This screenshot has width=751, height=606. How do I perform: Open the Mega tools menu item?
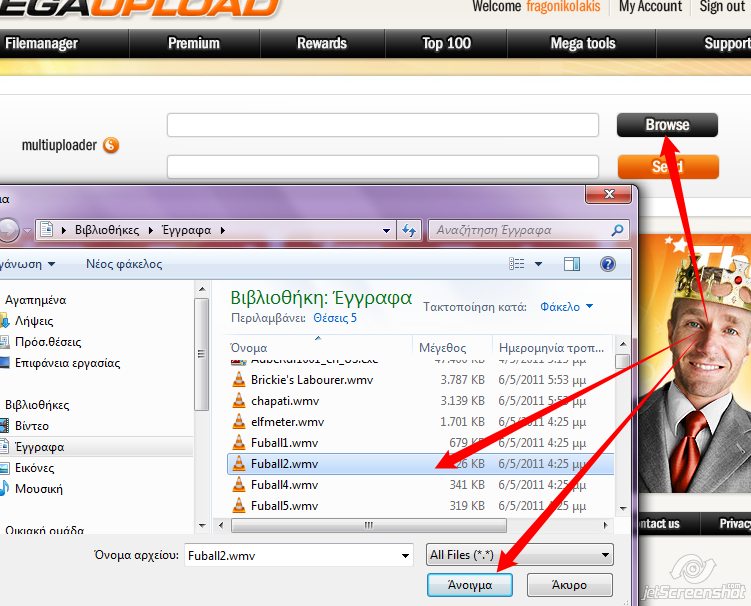point(583,44)
